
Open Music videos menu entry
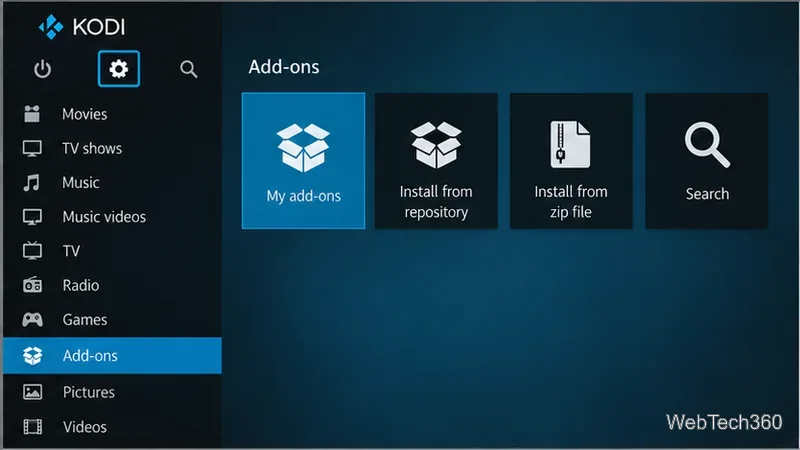point(112,217)
